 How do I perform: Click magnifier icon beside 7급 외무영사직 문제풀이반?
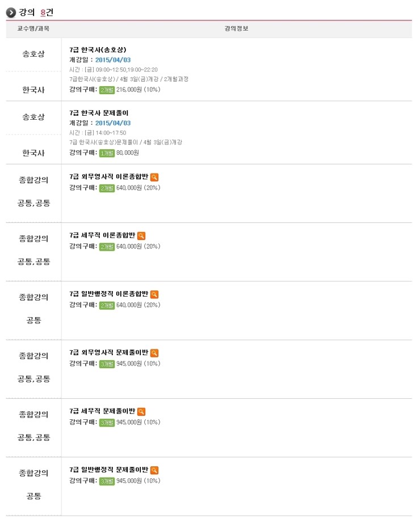(154, 353)
